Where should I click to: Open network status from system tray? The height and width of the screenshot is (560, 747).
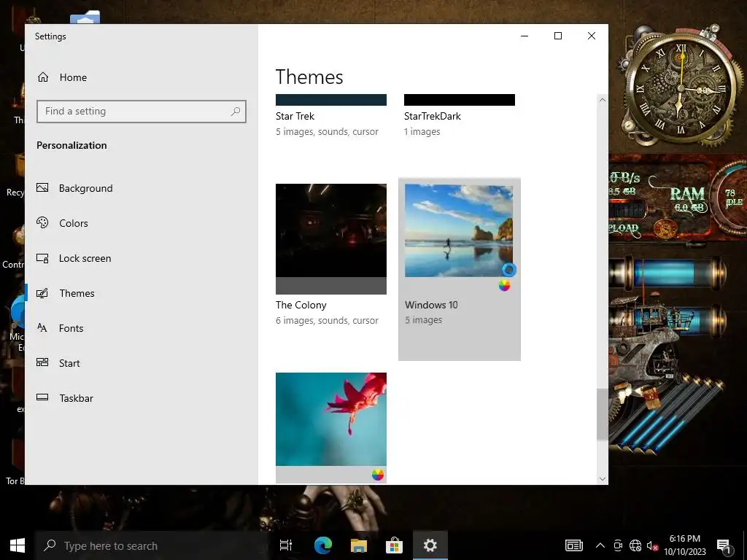pos(635,545)
